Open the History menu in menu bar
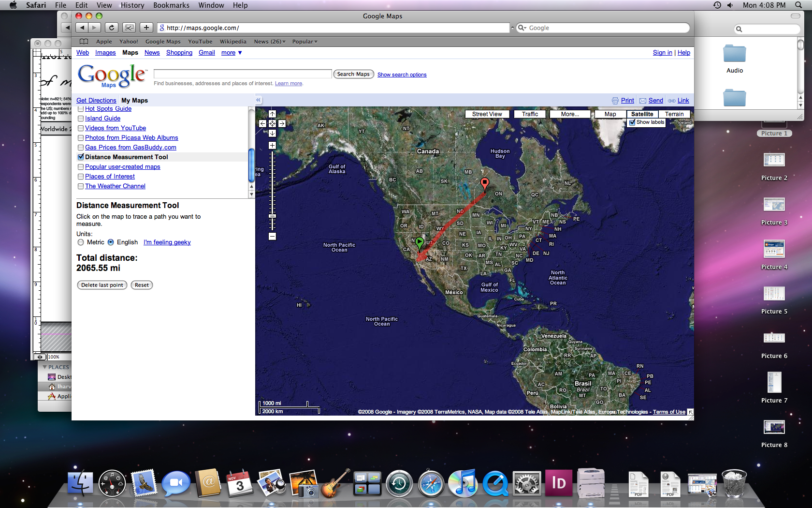Screen dimensions: 812x508 point(132,5)
